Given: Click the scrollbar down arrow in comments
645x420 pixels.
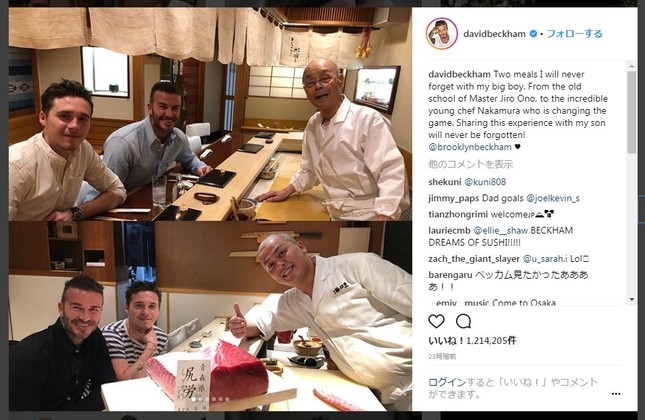Looking at the screenshot, I should [632, 299].
